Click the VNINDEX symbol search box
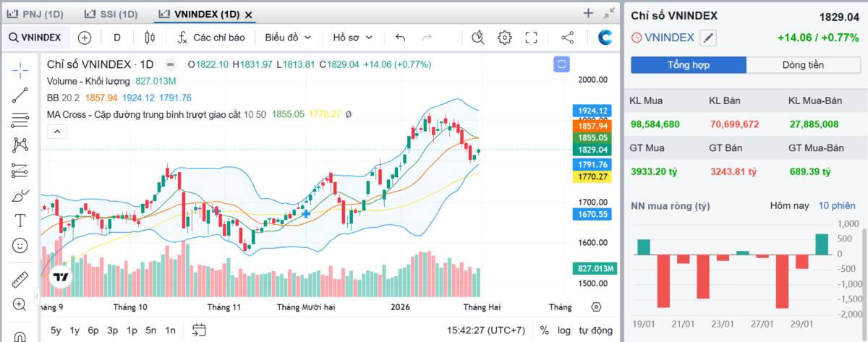 [35, 38]
